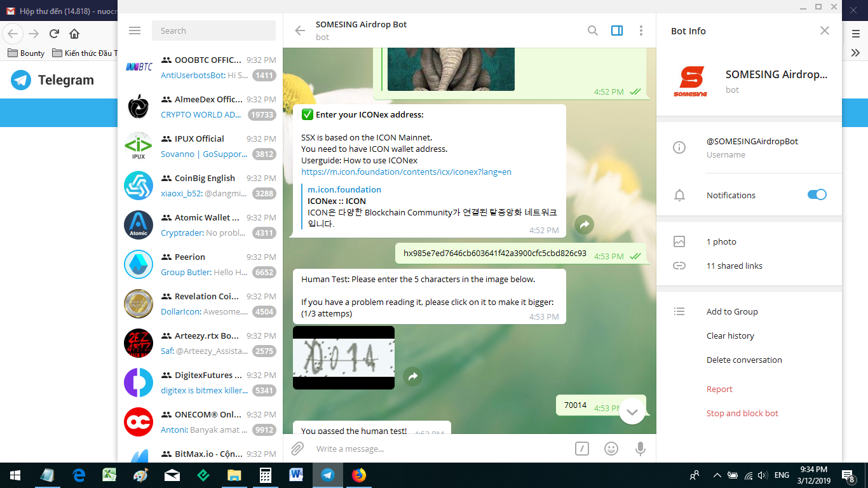
Task: Jump to bottom with scroll-down arrow
Action: [x=632, y=411]
